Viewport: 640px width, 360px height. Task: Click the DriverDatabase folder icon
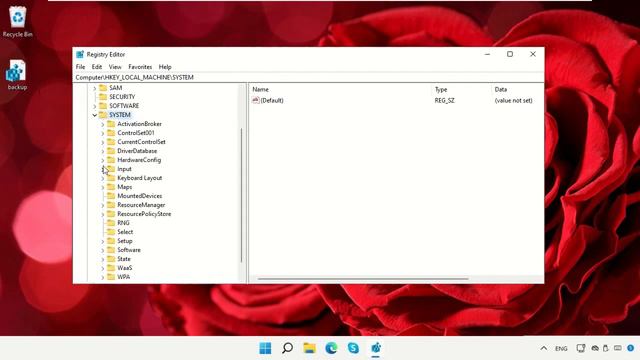pos(111,151)
